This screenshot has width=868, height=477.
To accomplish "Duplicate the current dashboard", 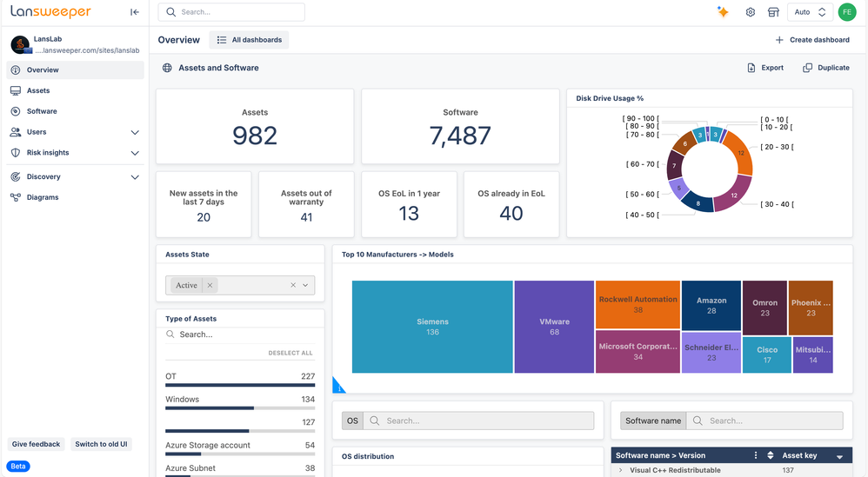I will click(825, 68).
